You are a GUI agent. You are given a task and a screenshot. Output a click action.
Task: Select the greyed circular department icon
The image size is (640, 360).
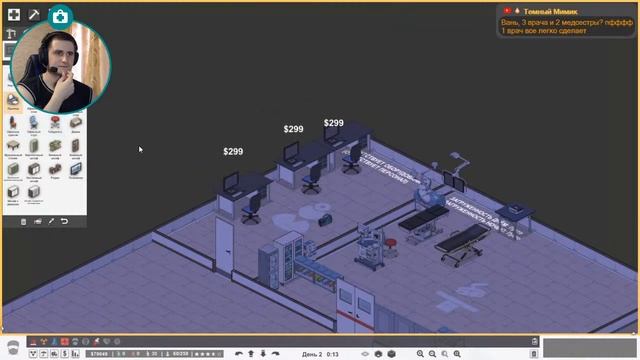point(85,341)
